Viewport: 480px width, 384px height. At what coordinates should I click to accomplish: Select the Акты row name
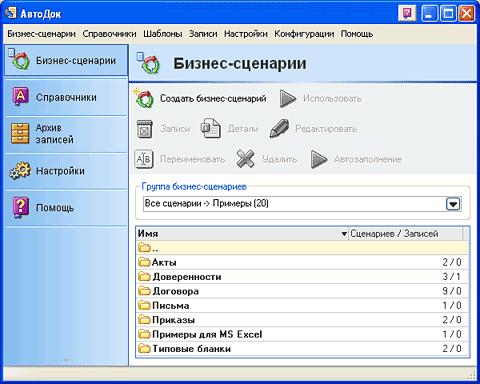[x=164, y=262]
